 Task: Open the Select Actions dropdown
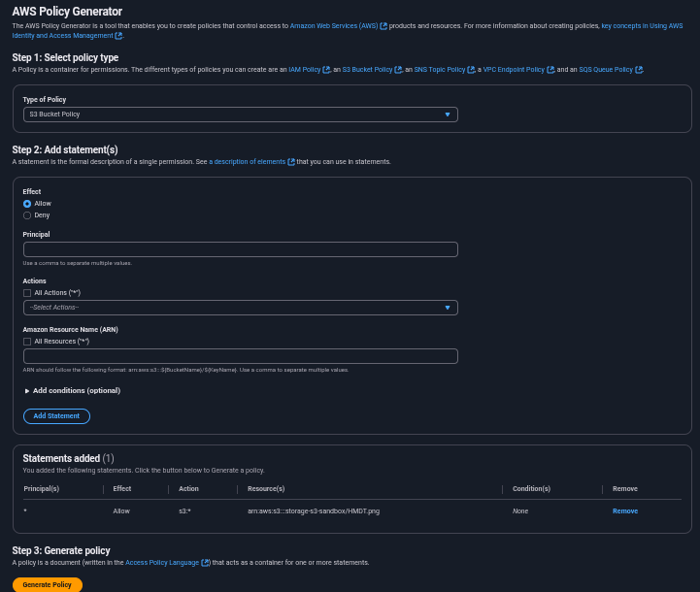click(240, 308)
